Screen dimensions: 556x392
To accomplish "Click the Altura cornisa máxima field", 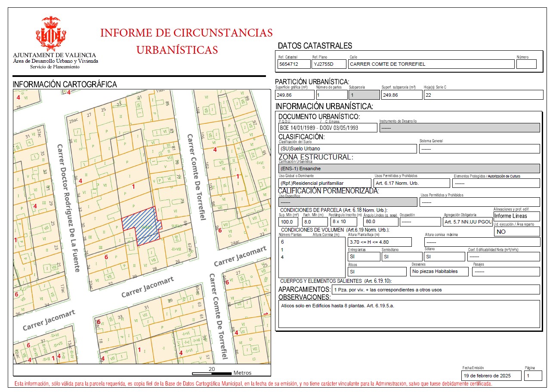I will coord(482,242).
